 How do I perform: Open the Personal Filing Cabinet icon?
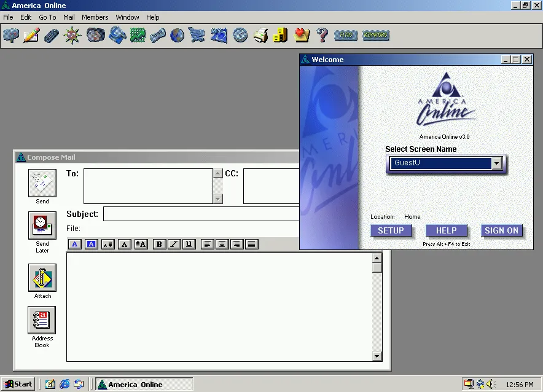coord(281,35)
